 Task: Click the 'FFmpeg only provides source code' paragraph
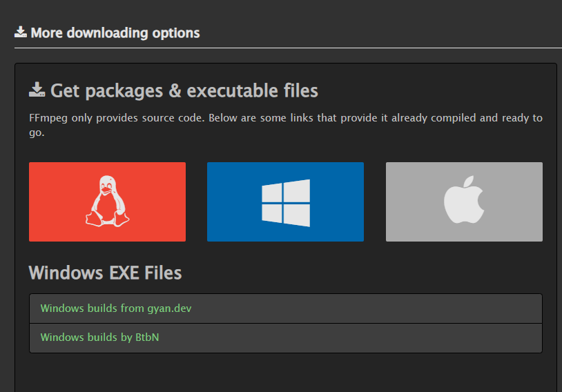click(286, 125)
